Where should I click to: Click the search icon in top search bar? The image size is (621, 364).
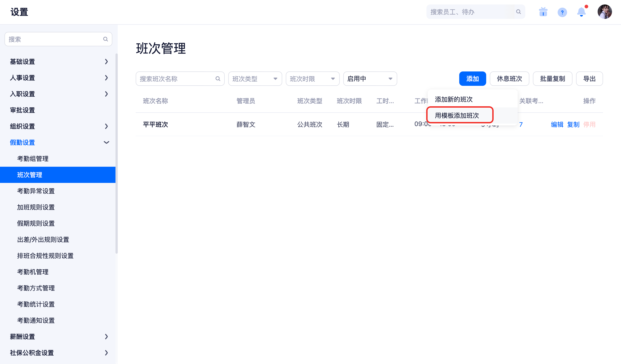518,12
